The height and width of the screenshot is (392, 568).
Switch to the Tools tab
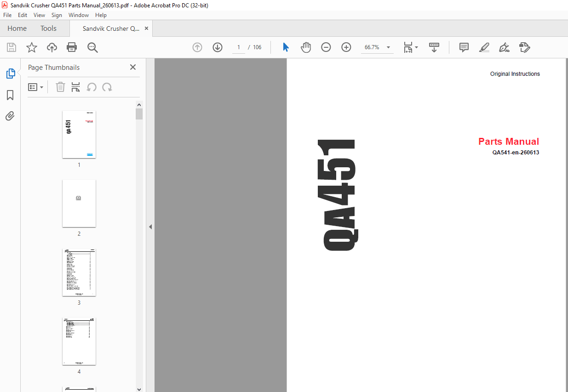48,28
